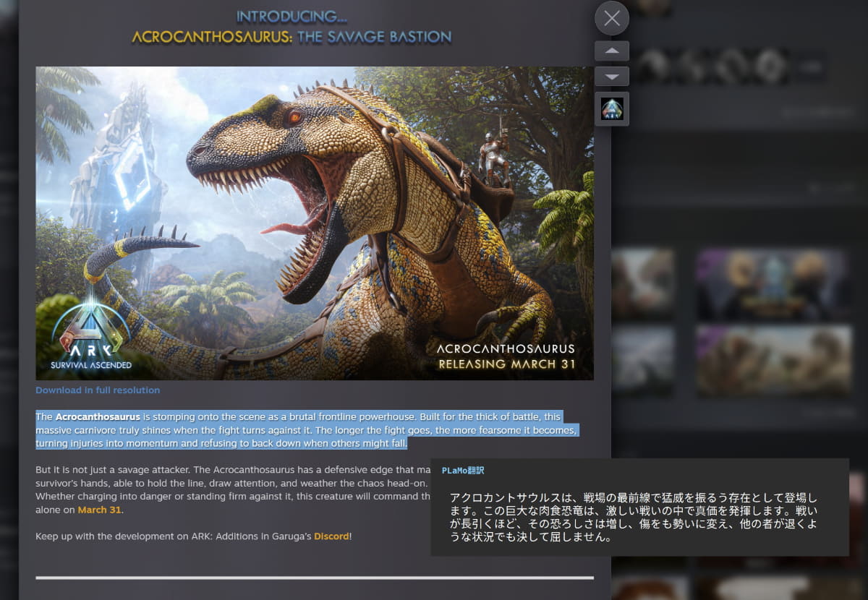This screenshot has width=868, height=600.
Task: Click the Acrocanthosaurus banner artwork
Action: 315,223
